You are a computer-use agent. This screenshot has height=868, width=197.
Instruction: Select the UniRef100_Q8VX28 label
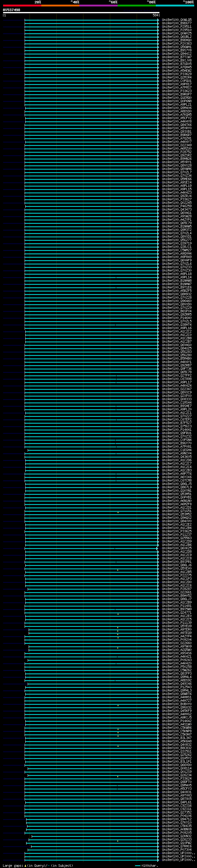(177, 165)
